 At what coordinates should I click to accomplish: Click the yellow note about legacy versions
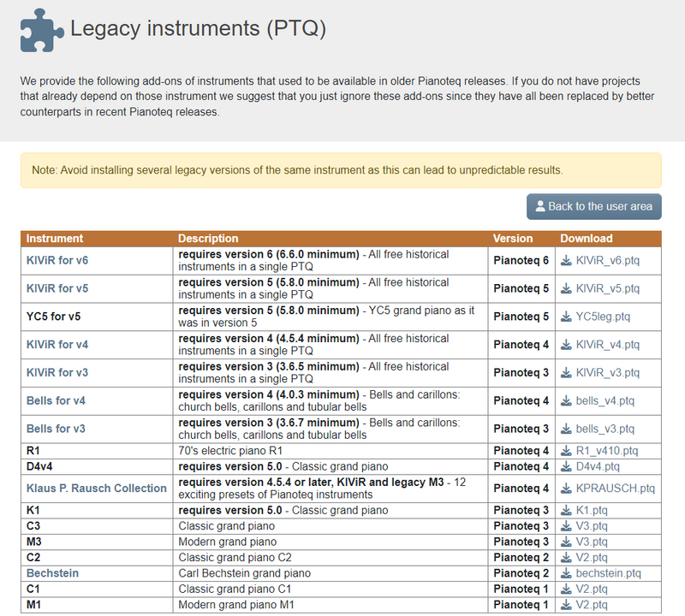(341, 170)
